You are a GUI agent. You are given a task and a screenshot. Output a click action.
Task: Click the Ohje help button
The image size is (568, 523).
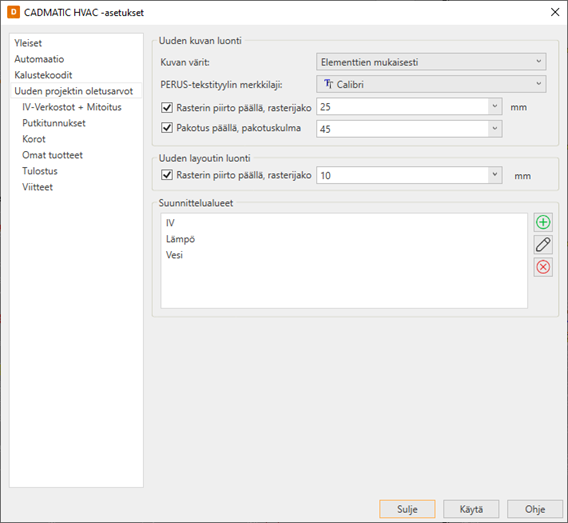tap(535, 509)
